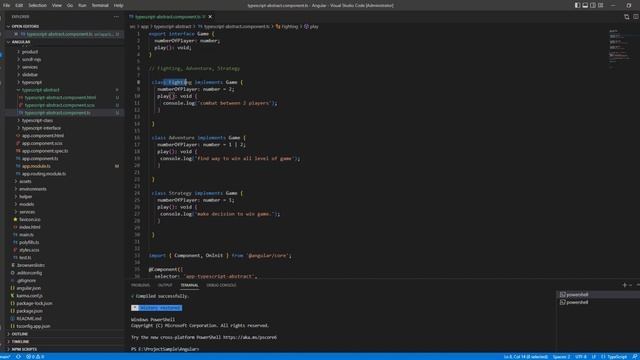The width and height of the screenshot is (640, 360).
Task: Collapse the ANGULAR project section
Action: [20, 42]
